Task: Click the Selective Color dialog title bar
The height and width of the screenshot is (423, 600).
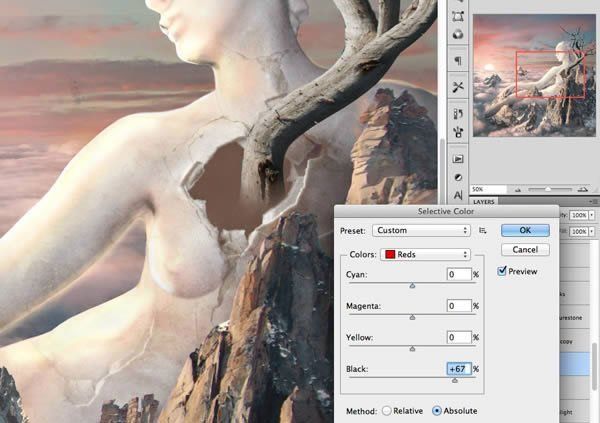Action: tap(446, 211)
